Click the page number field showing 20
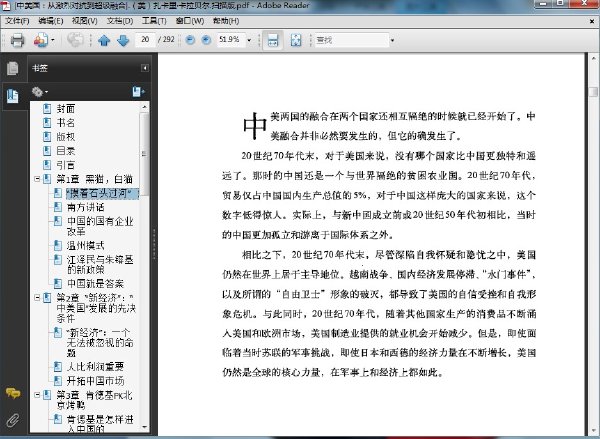Screen dimensions: 600x439 pos(145,39)
